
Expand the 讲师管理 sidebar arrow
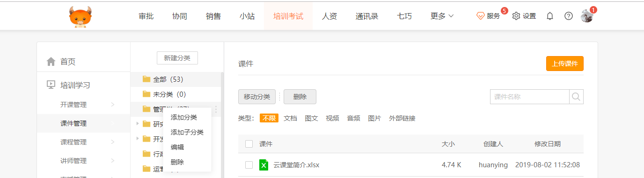click(113, 160)
